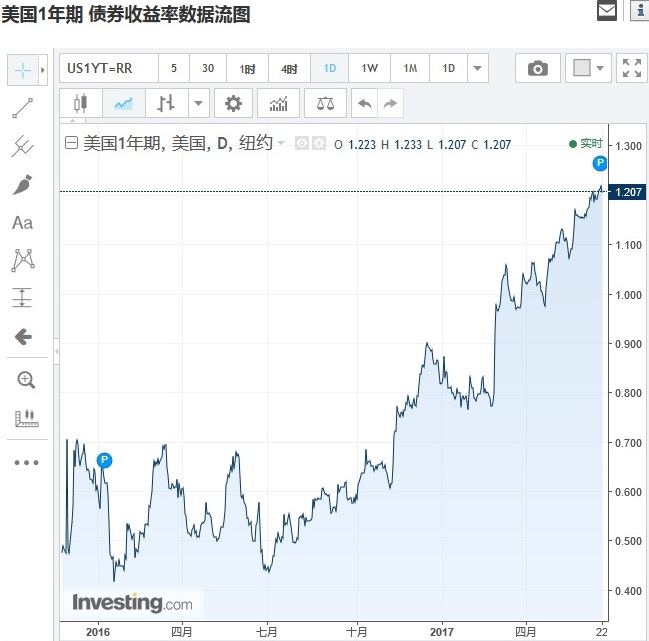Click the 2016 time axis label
This screenshot has width=649, height=641.
(x=98, y=632)
